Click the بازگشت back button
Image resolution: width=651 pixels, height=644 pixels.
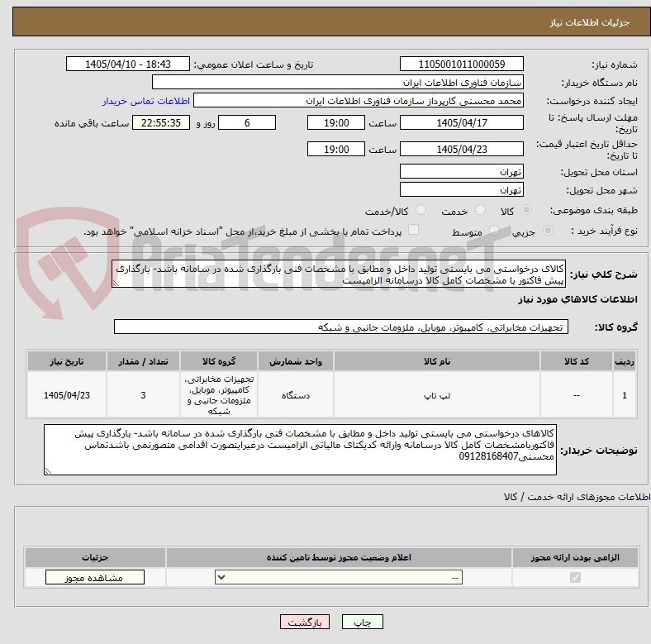[305, 622]
